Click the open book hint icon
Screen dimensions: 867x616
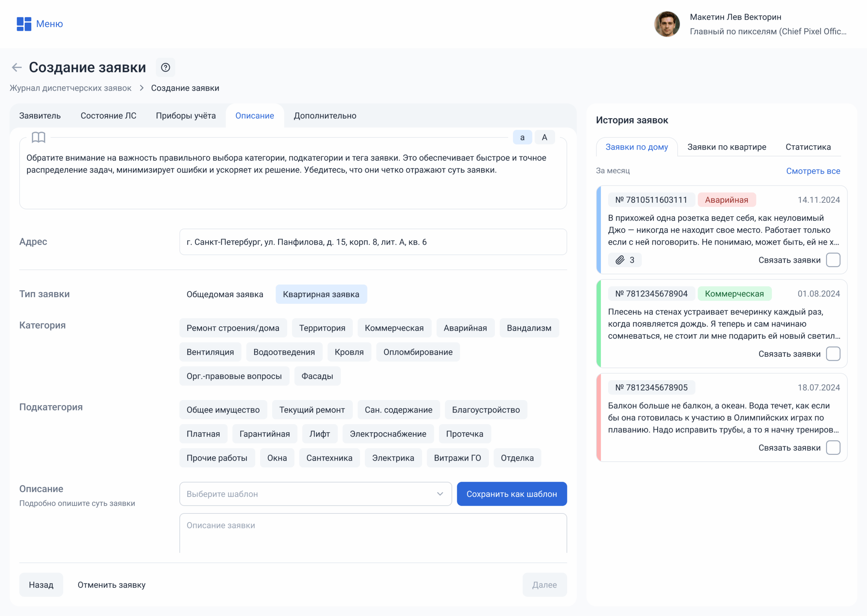click(38, 137)
